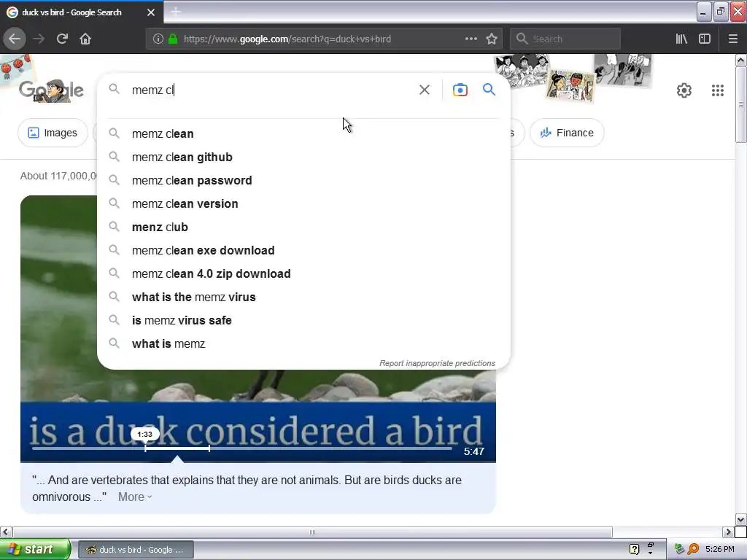The image size is (747, 560).
Task: Select suggestion 'memz clean'
Action: click(303, 134)
